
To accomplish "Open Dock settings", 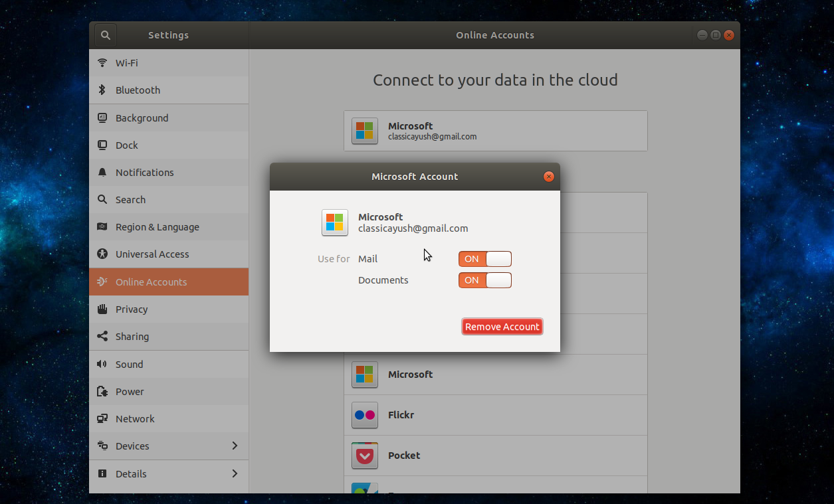I will coord(169,145).
